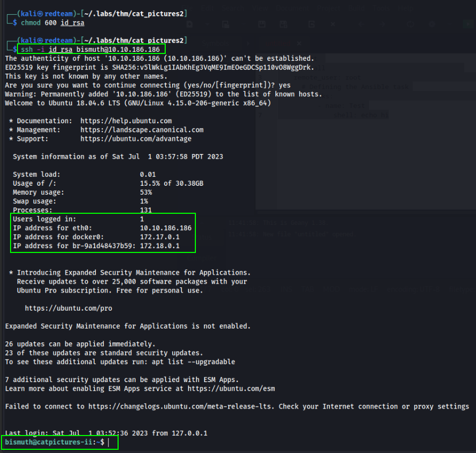Click Geany's save all toolbar icon
This screenshot has height=453, width=476.
284,24
